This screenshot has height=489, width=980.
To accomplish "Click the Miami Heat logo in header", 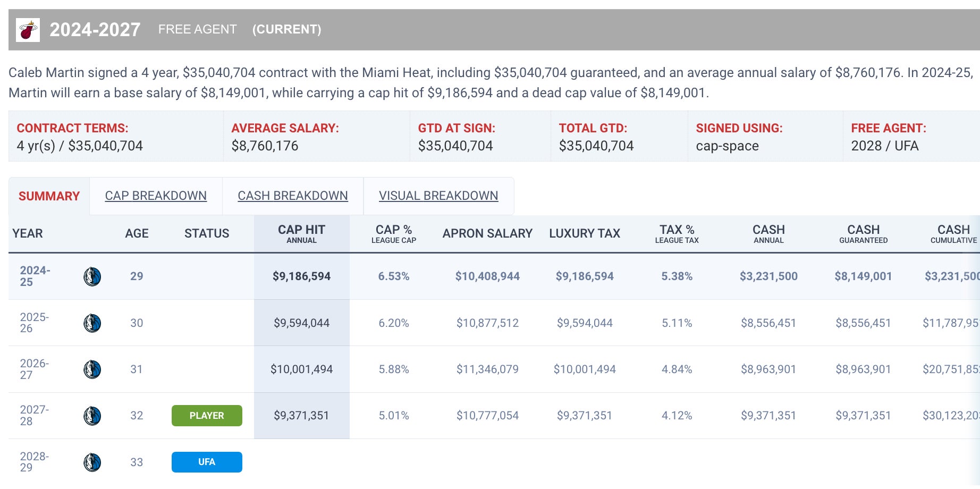I will (28, 30).
